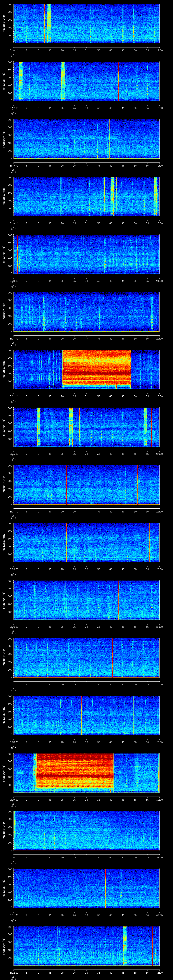Select the spectrogram panel beginning at 8:17:00
The image size is (173, 980).
click(86, 81)
